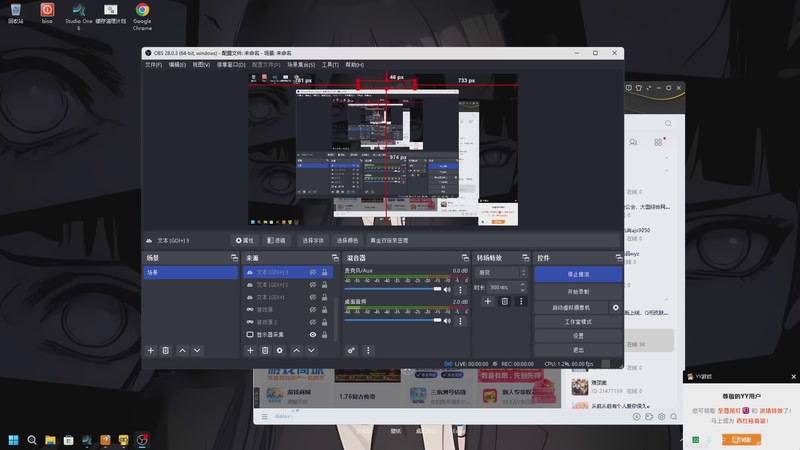Viewport: 800px width, 450px height.
Task: Show the 游戏源 2 source
Action: (313, 322)
